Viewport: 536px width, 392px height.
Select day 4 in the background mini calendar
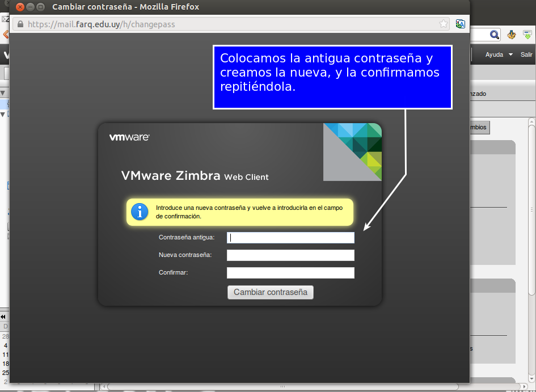(x=6, y=345)
